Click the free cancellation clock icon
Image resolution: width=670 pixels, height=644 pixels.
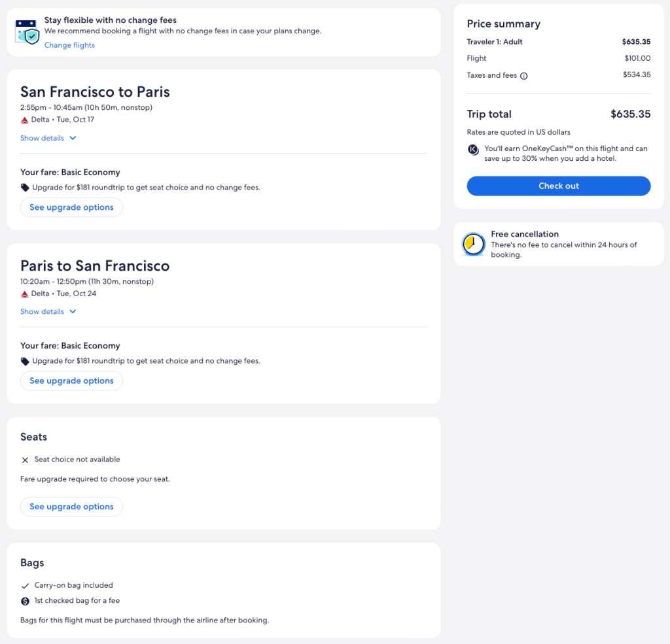[x=472, y=244]
